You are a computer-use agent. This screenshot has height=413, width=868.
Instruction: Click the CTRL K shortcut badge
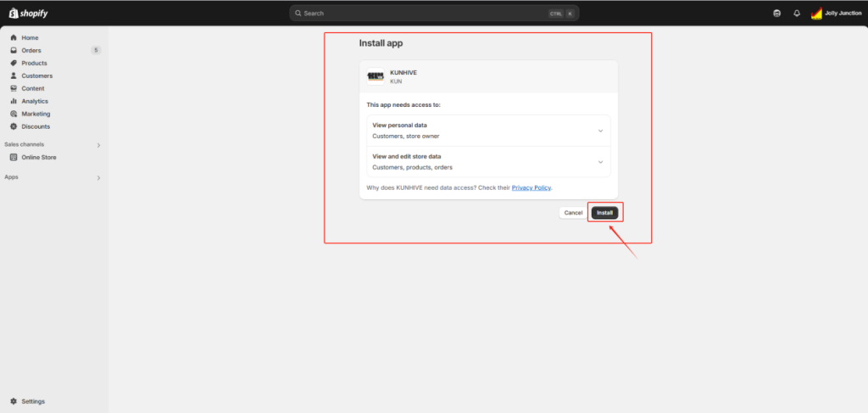[561, 14]
